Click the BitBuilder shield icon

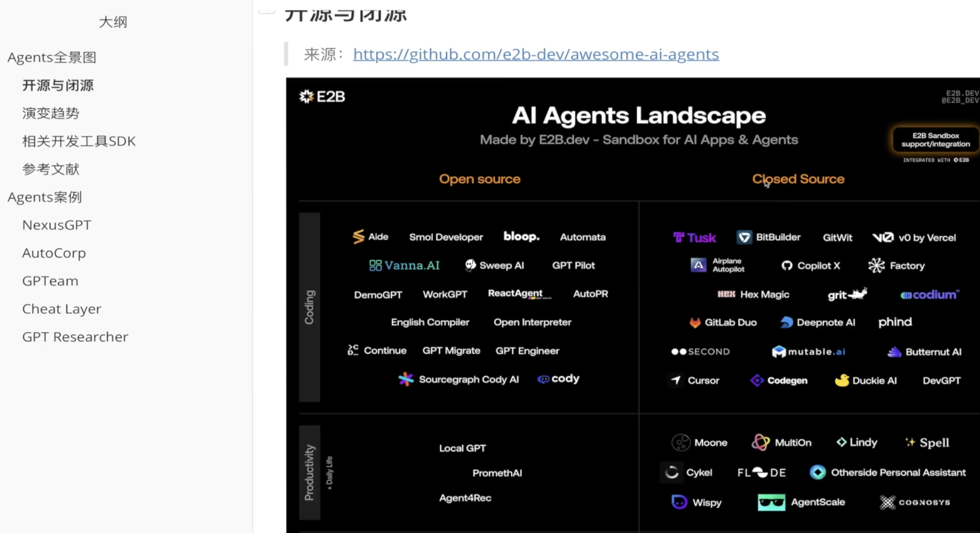point(744,237)
